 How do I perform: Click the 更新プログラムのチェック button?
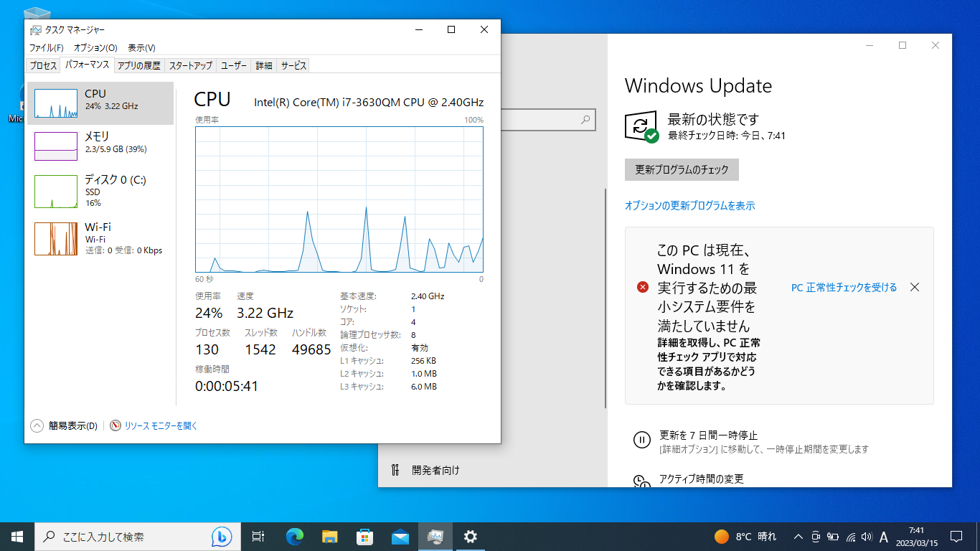(682, 170)
